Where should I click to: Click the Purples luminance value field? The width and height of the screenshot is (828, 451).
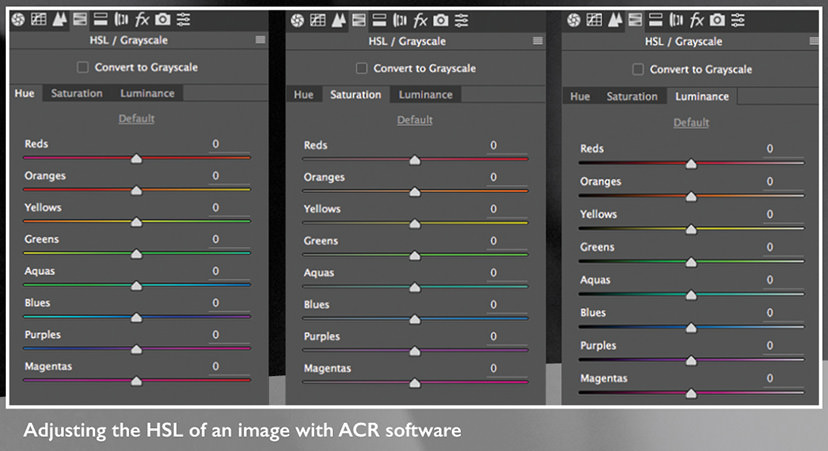[783, 345]
